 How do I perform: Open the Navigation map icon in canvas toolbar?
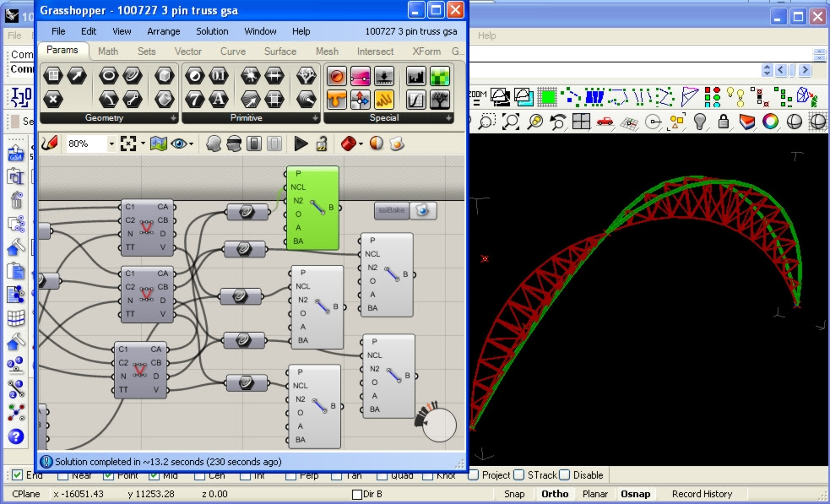pyautogui.click(x=158, y=144)
